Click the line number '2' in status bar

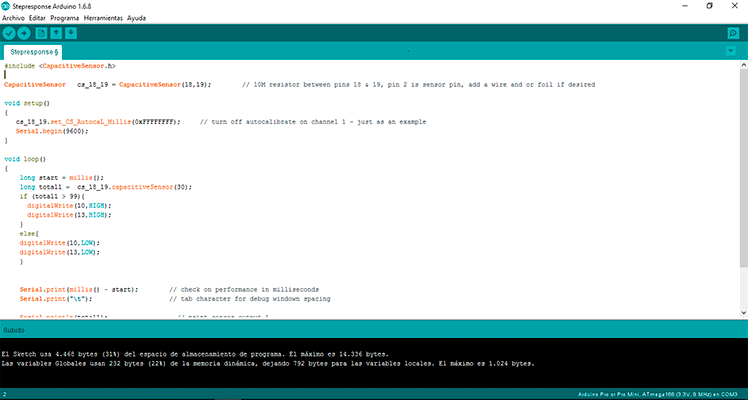[5, 395]
